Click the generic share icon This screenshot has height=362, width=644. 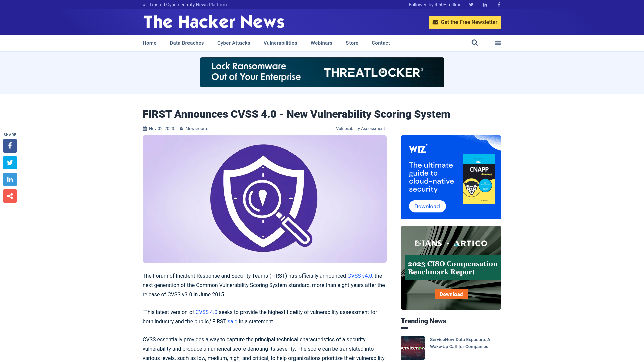pos(10,196)
